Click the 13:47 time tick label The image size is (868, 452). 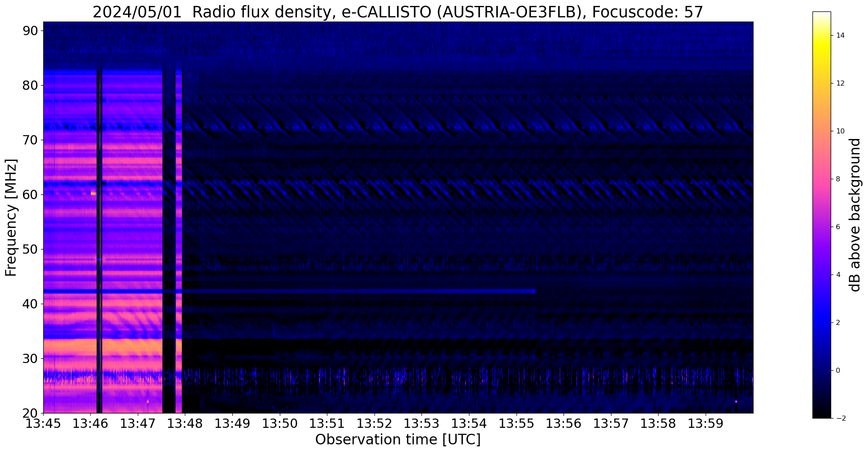137,424
